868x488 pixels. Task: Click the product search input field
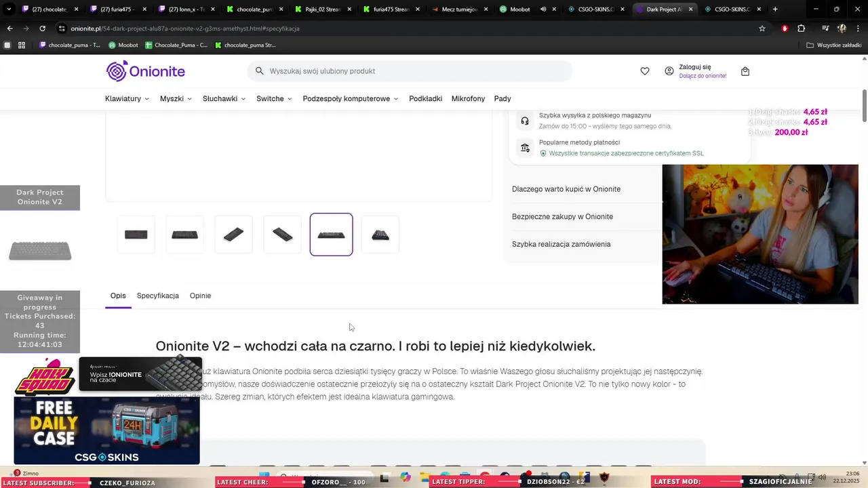410,71
